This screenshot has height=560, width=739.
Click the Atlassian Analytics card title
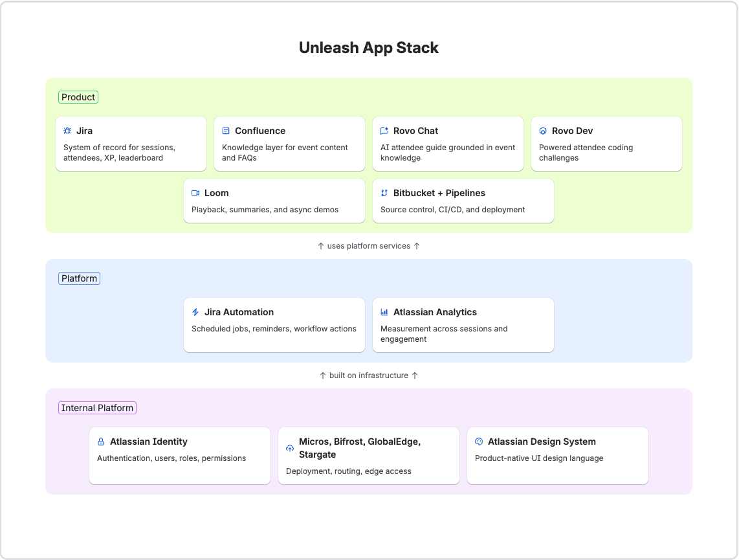click(x=435, y=312)
